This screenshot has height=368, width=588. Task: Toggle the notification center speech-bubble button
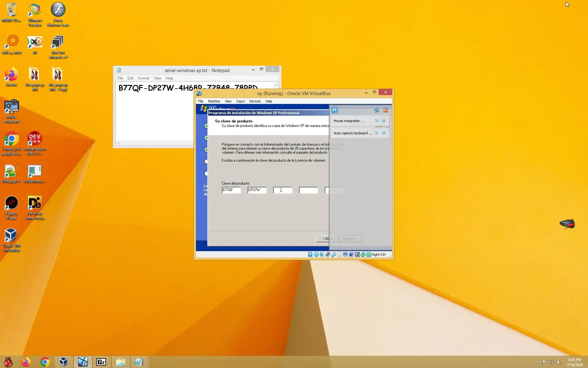334,110
